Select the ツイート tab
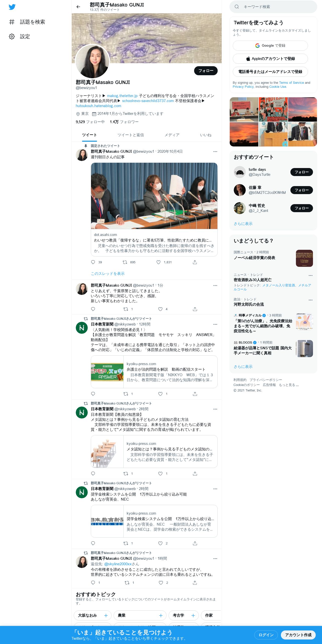This screenshot has width=322, height=644. pyautogui.click(x=89, y=135)
